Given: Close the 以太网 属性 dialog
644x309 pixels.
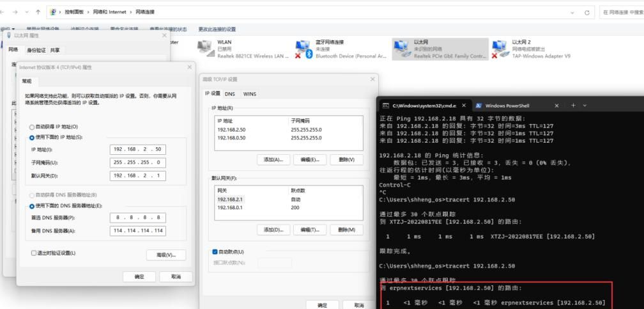Looking at the screenshot, I should (x=164, y=35).
